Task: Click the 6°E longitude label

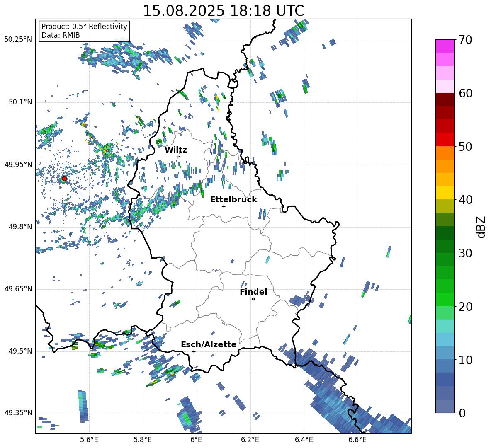Action: click(x=196, y=440)
